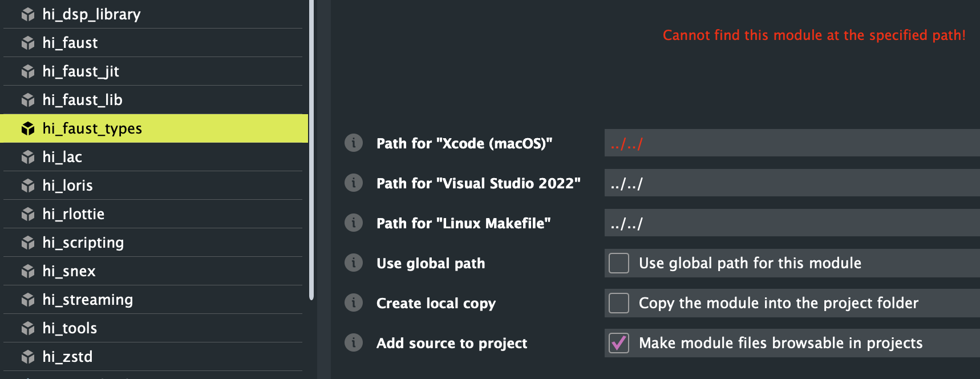980x379 pixels.
Task: Enable Use global path for this module
Action: click(x=618, y=263)
